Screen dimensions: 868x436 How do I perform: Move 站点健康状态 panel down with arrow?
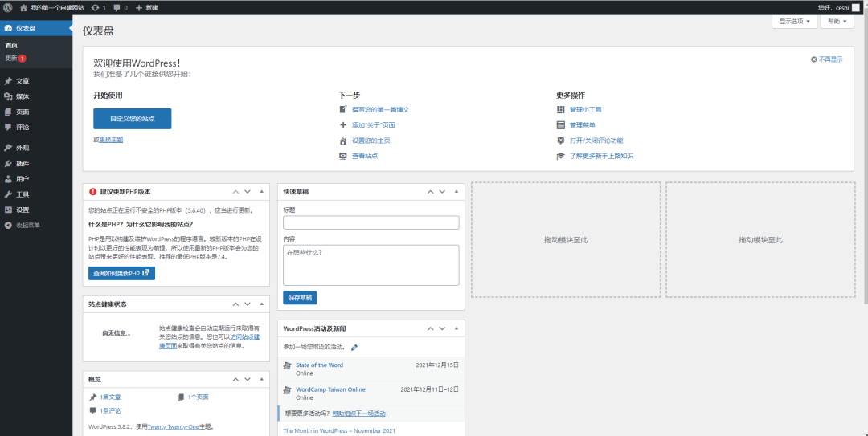click(248, 304)
